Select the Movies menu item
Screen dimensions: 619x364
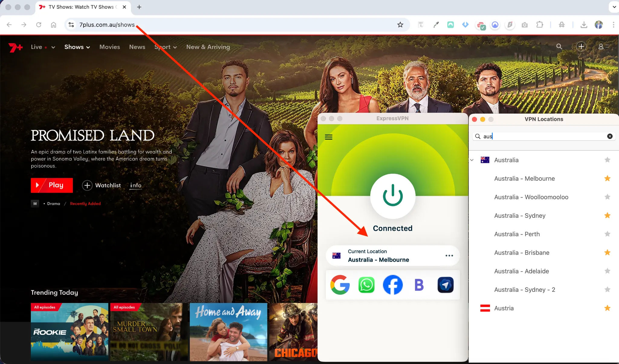click(x=109, y=47)
